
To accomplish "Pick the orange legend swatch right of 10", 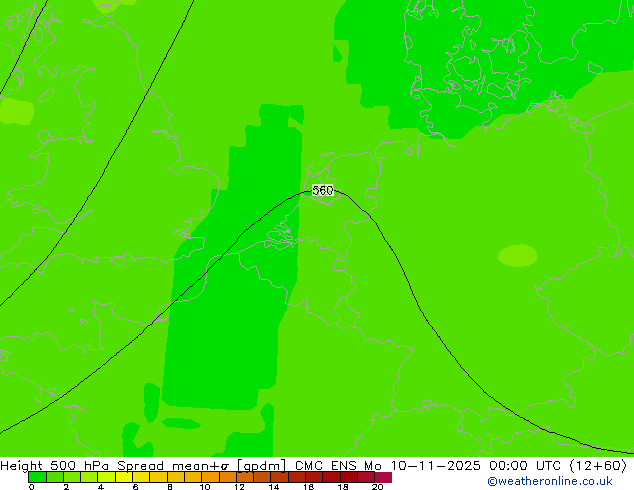I will pyautogui.click(x=211, y=477).
